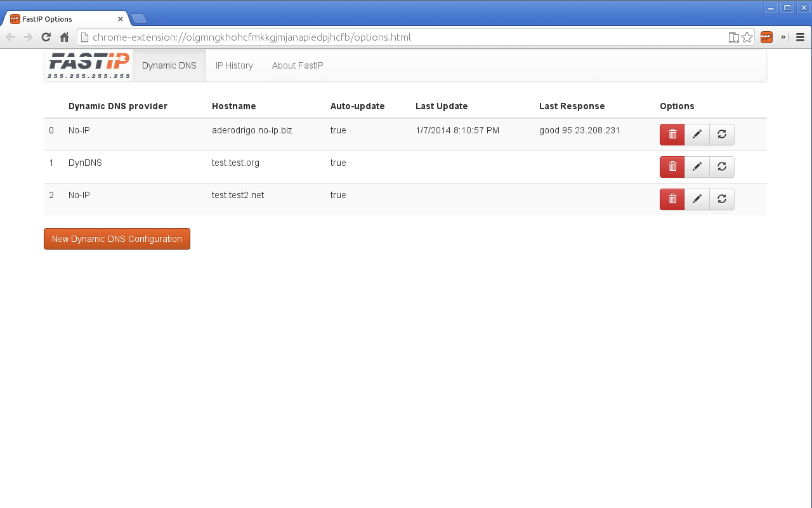This screenshot has width=812, height=508.
Task: Refresh the aderodrigo.no-ip.biz update
Action: [x=722, y=135]
